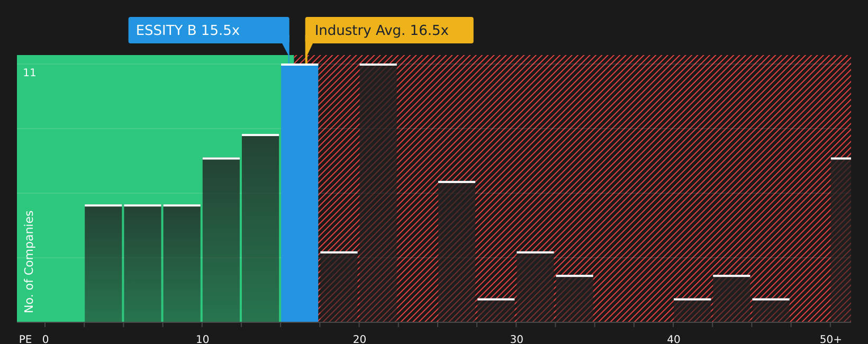This screenshot has height=344, width=868.
Task: Select the tiny bar spanning PE 27.5 to 30
Action: click(496, 310)
